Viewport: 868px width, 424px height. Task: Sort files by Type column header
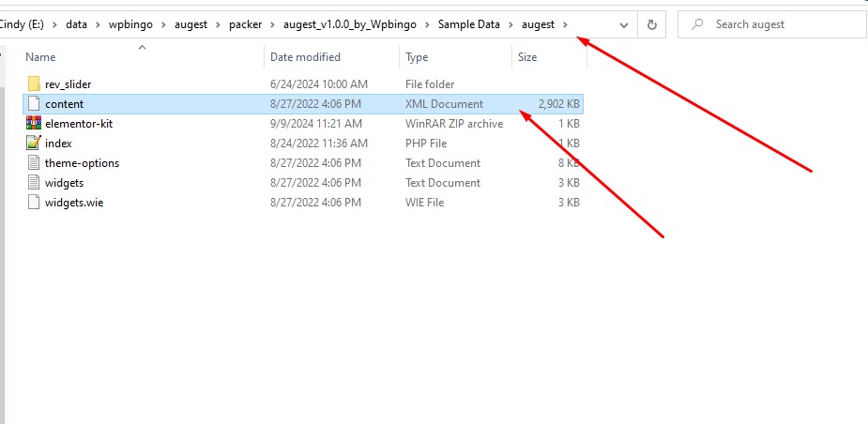(417, 57)
